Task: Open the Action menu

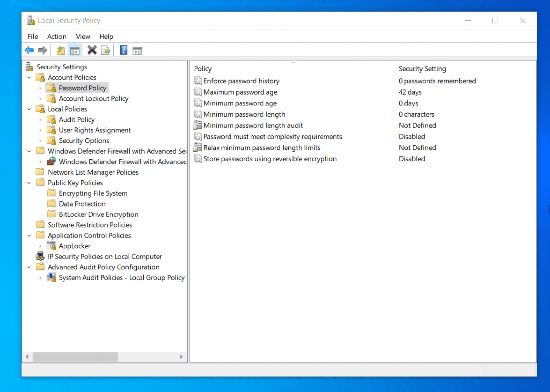Action: pos(57,37)
